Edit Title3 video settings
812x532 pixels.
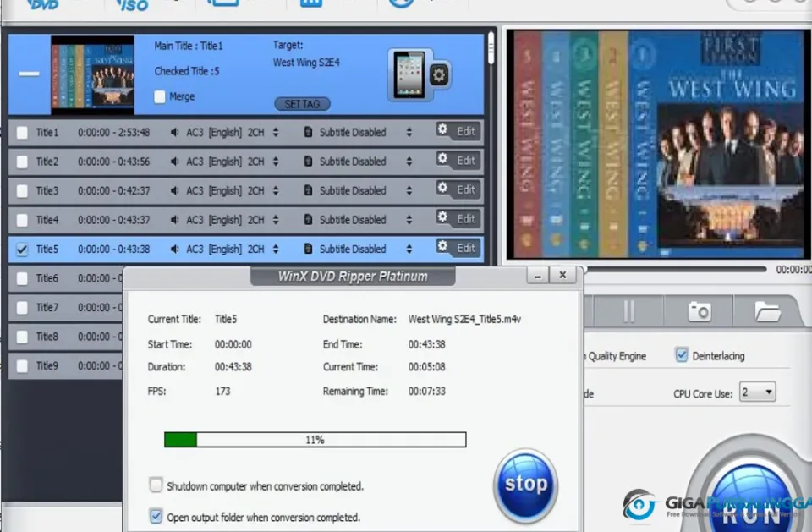(458, 189)
